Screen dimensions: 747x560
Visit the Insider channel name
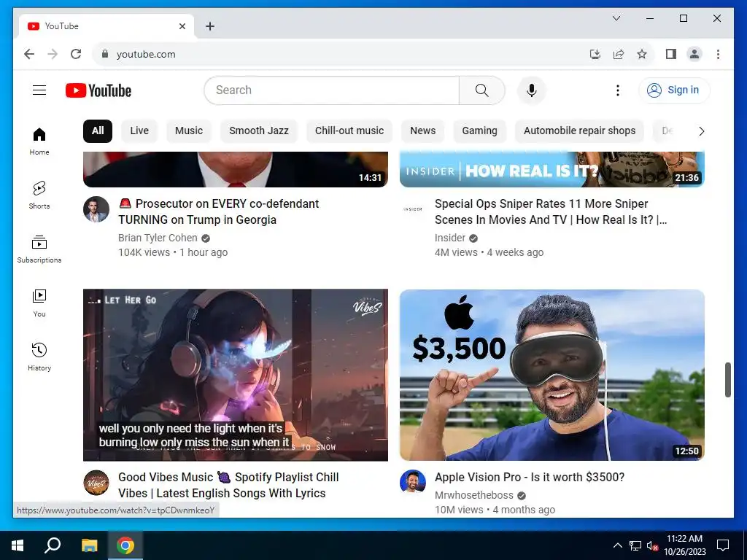coord(449,238)
